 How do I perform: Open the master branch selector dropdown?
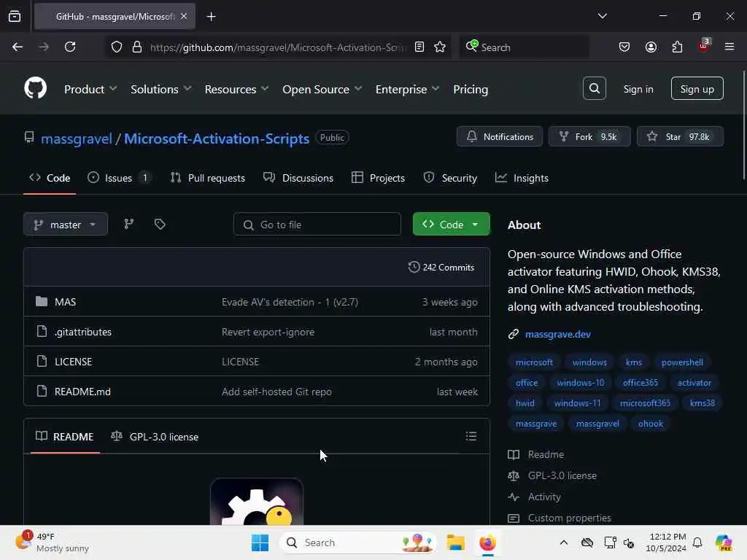tap(65, 225)
